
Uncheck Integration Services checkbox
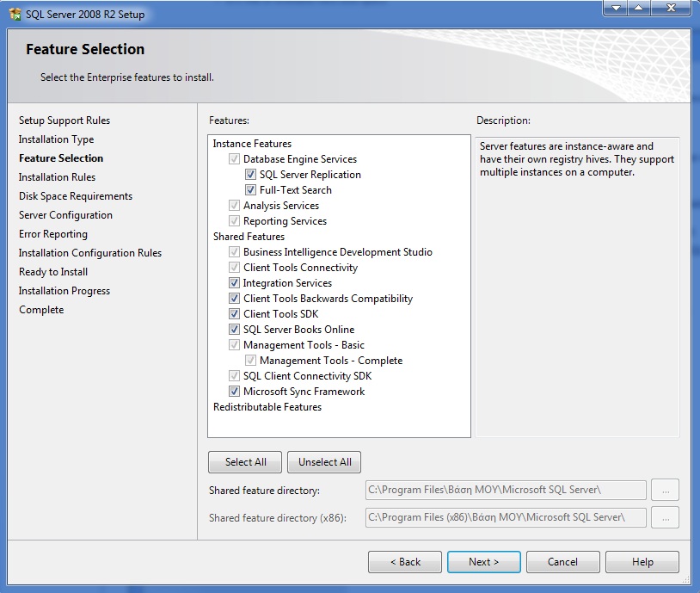click(x=234, y=283)
